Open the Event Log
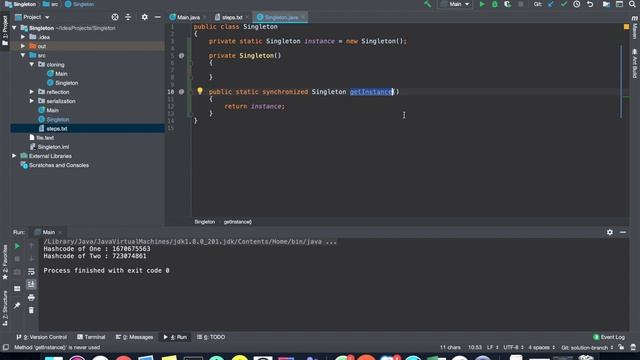Image resolution: width=640 pixels, height=360 pixels. (609, 337)
